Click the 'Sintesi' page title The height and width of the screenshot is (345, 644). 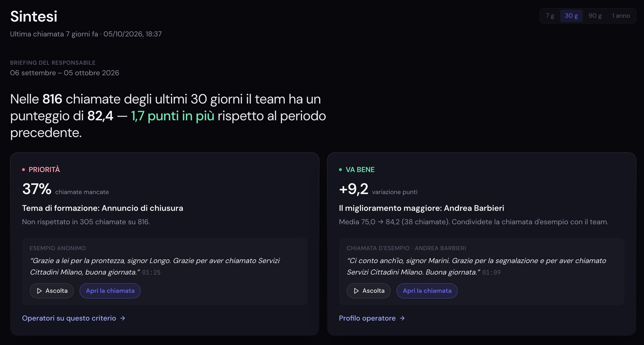[x=34, y=16]
